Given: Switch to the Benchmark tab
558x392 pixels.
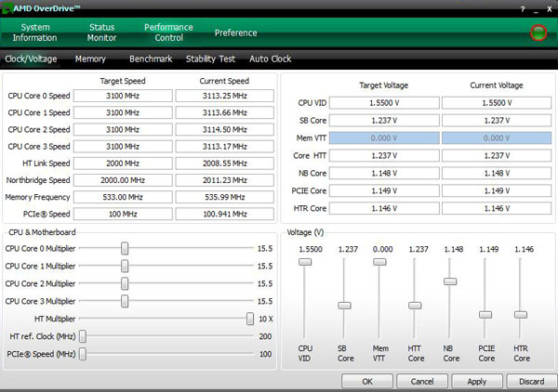Looking at the screenshot, I should click(151, 59).
